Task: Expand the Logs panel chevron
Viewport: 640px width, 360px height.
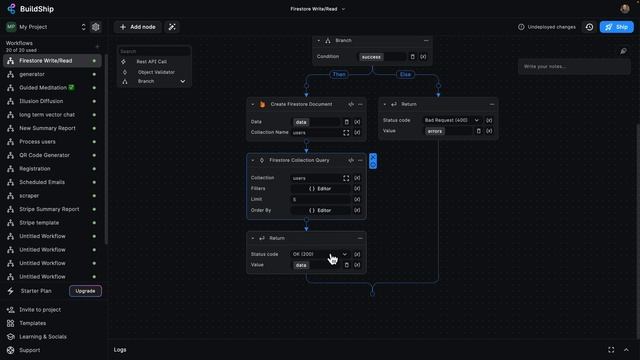Action: pos(626,350)
